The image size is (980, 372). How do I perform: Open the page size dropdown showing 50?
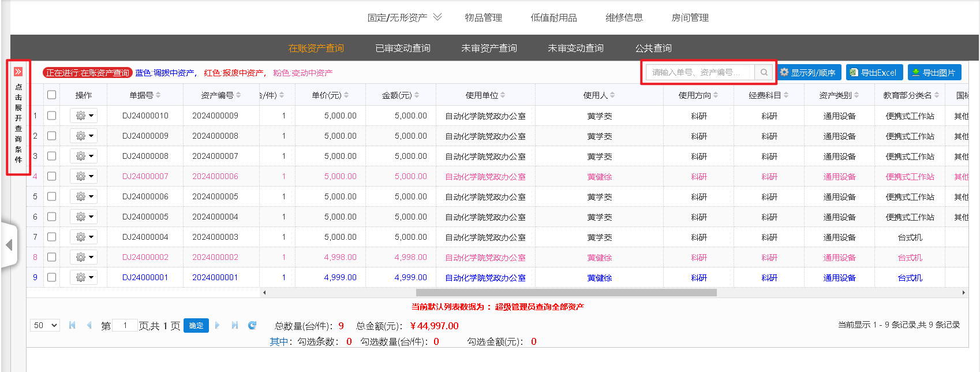(x=45, y=325)
